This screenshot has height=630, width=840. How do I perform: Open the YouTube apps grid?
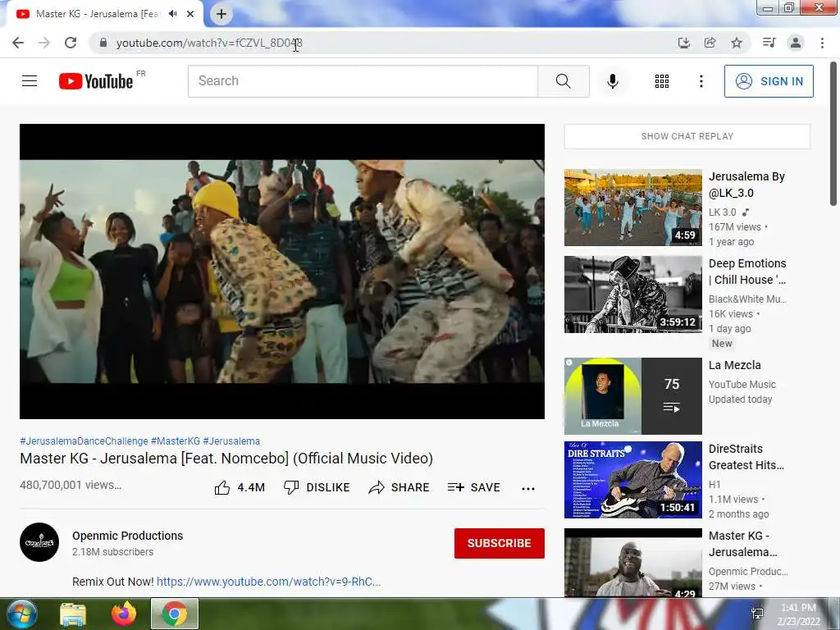point(662,81)
